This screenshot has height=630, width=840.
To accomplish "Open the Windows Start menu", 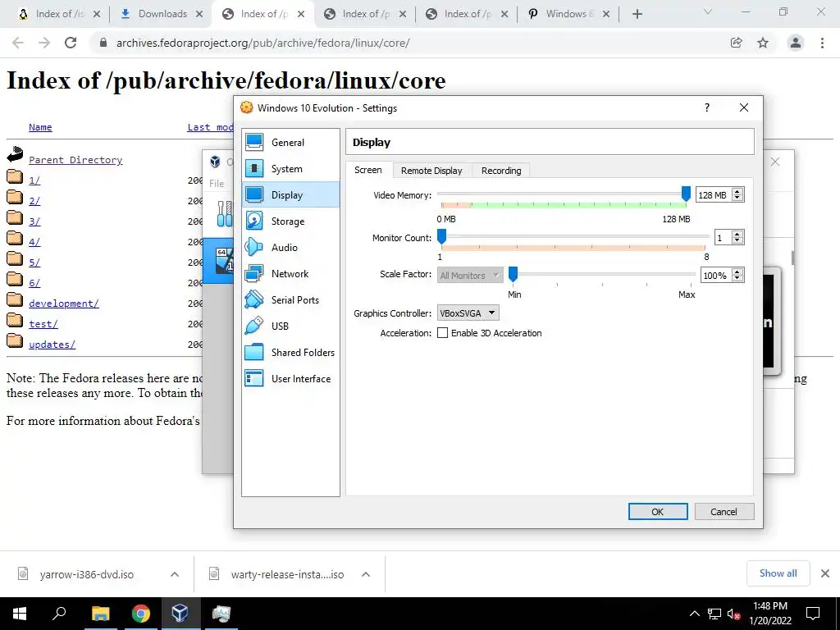I will [x=20, y=614].
